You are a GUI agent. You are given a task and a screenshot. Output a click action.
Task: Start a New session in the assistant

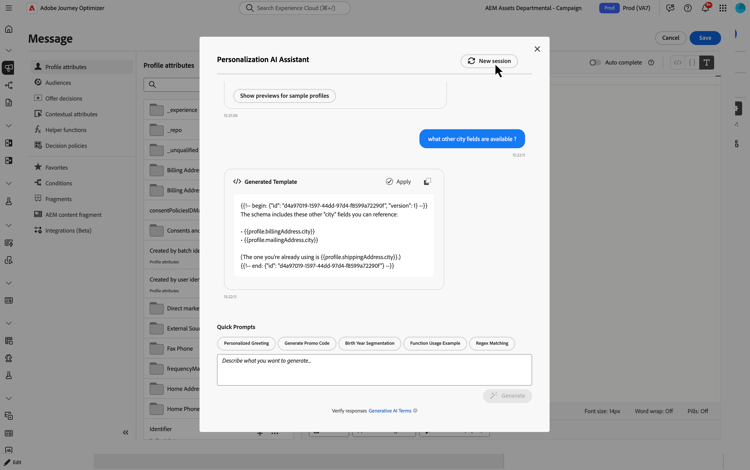tap(489, 61)
